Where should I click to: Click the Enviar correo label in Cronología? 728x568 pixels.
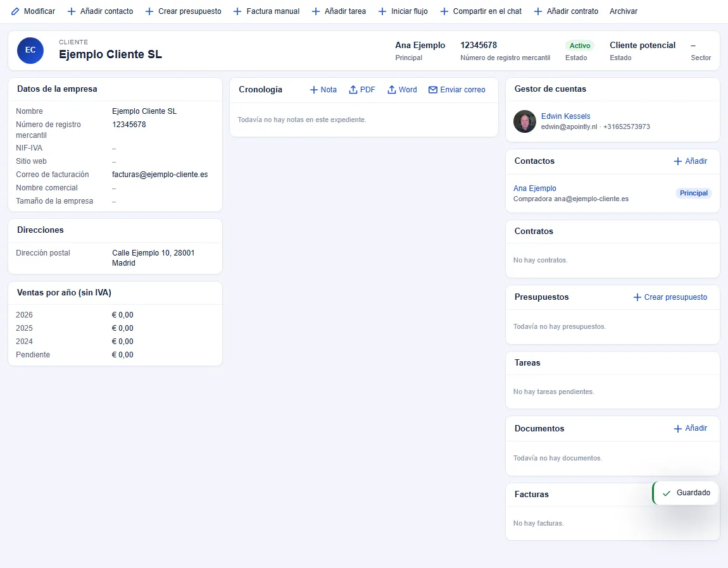463,90
